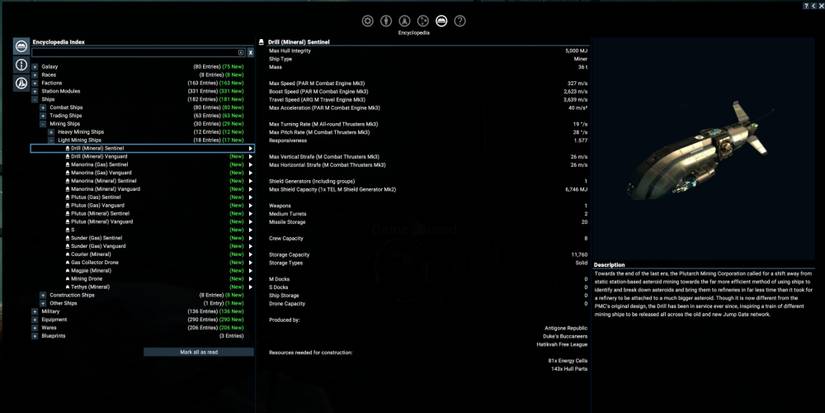Expand the Combat Ships subcategory
This screenshot has width=825, height=413.
(43, 108)
